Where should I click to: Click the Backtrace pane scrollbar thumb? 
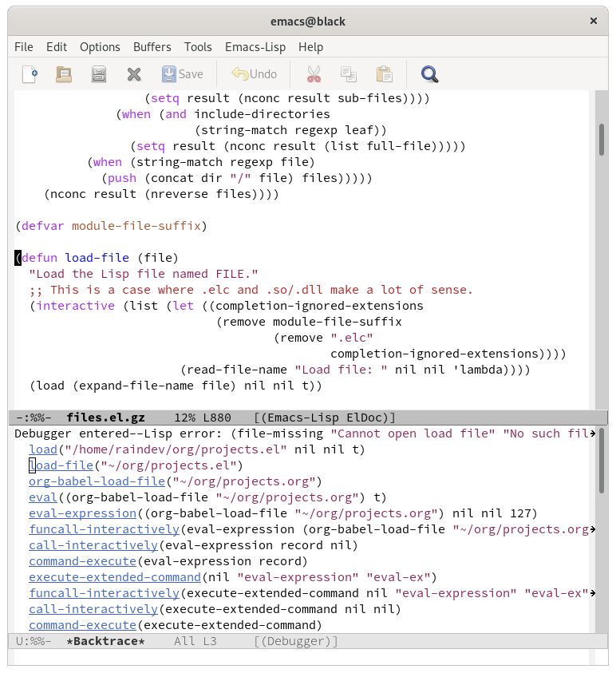602,461
